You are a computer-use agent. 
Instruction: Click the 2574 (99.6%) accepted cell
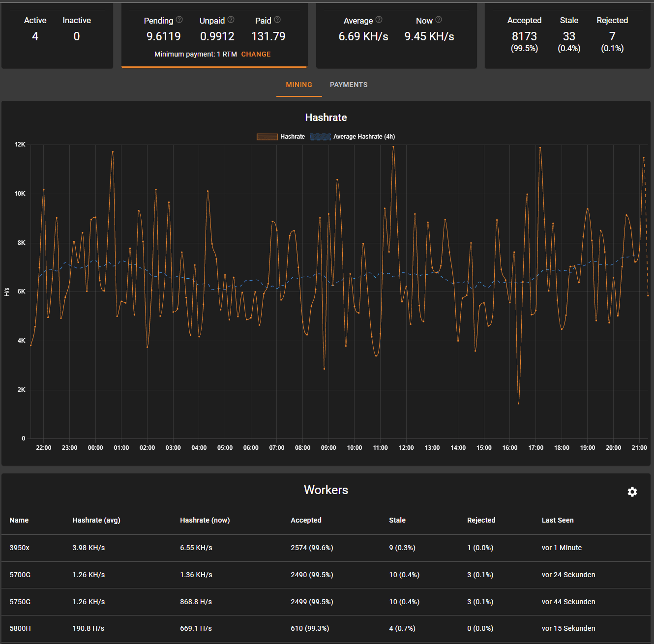click(x=312, y=548)
